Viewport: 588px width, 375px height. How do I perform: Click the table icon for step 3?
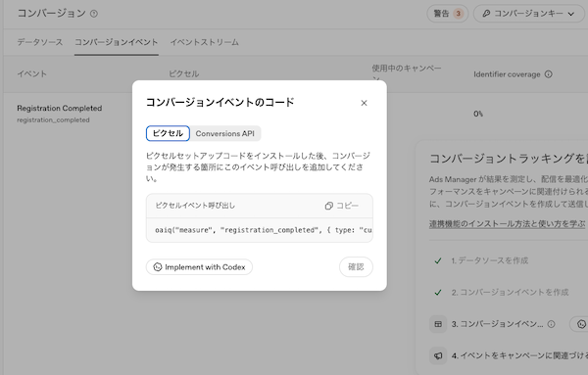(438, 324)
